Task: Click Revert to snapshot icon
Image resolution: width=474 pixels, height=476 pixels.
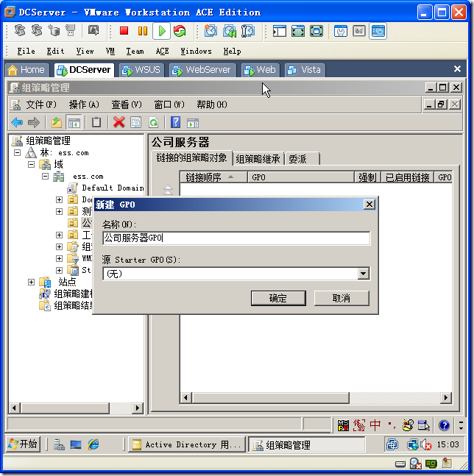Action: point(230,31)
